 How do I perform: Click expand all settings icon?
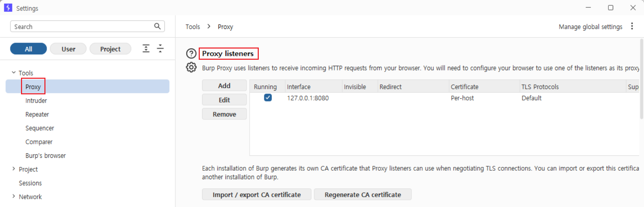click(146, 49)
